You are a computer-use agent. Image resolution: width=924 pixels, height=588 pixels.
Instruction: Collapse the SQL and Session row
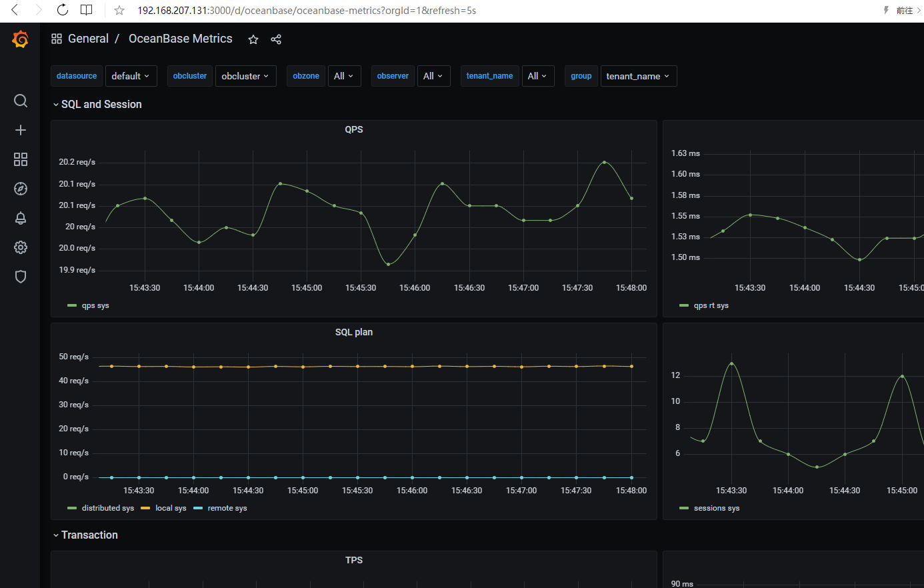pyautogui.click(x=101, y=105)
